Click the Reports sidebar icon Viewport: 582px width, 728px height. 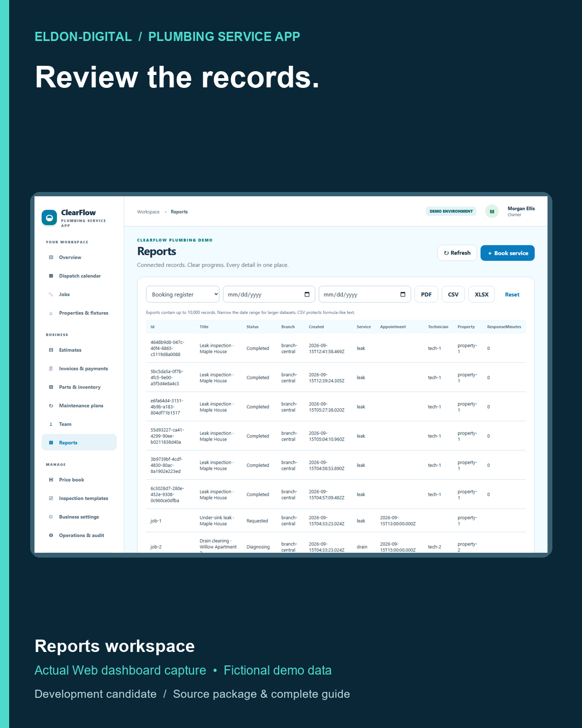pyautogui.click(x=51, y=443)
